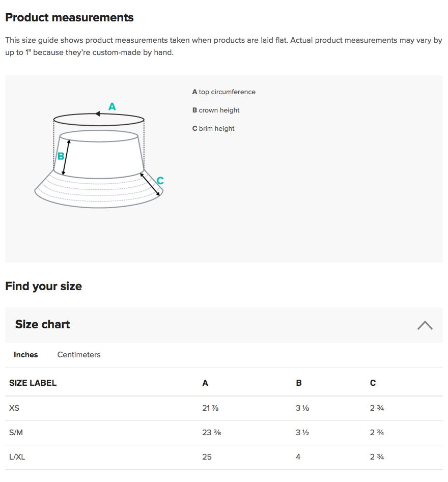The image size is (448, 482).
Task: Click the teal C marker near brim
Action: click(160, 181)
